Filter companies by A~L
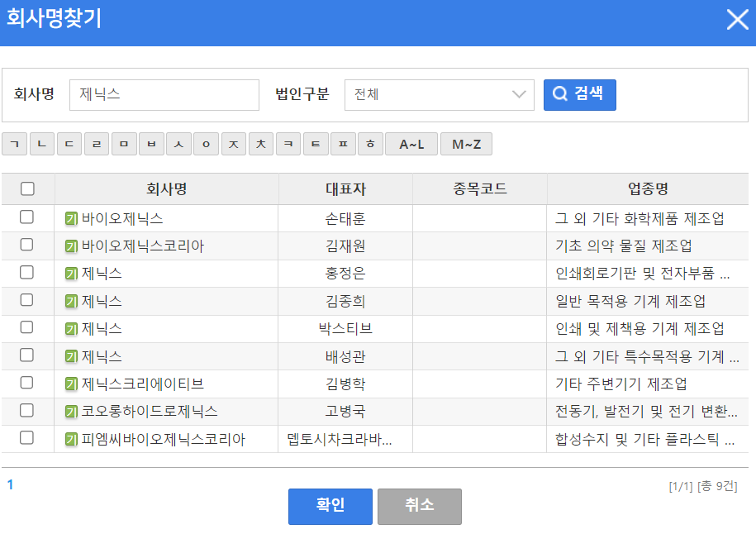 [411, 144]
